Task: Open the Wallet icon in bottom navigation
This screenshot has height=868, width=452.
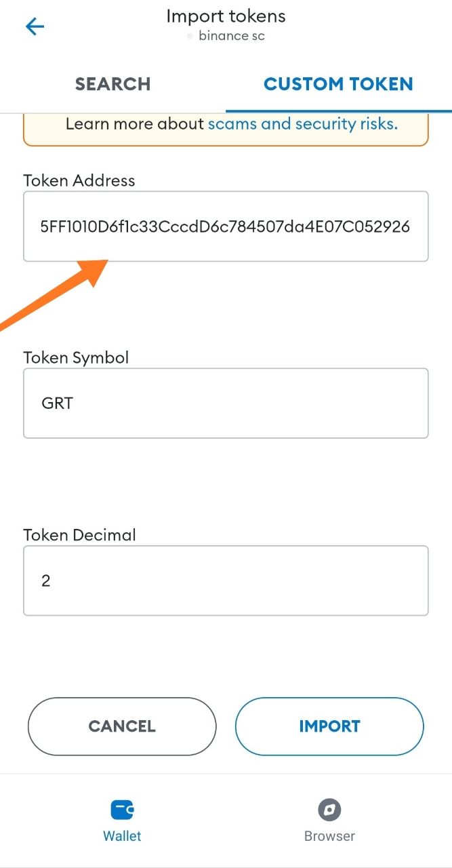Action: pyautogui.click(x=123, y=809)
